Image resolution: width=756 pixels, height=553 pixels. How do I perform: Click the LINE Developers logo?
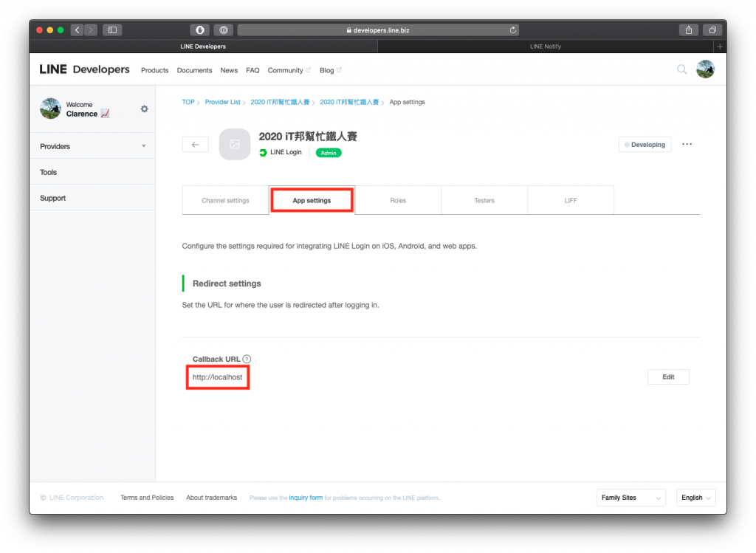tap(84, 69)
